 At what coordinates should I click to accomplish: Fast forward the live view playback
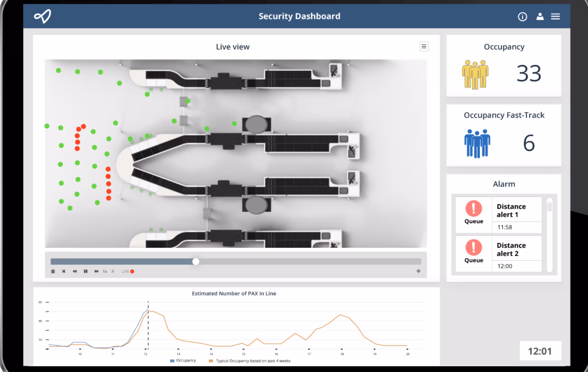pyautogui.click(x=96, y=271)
